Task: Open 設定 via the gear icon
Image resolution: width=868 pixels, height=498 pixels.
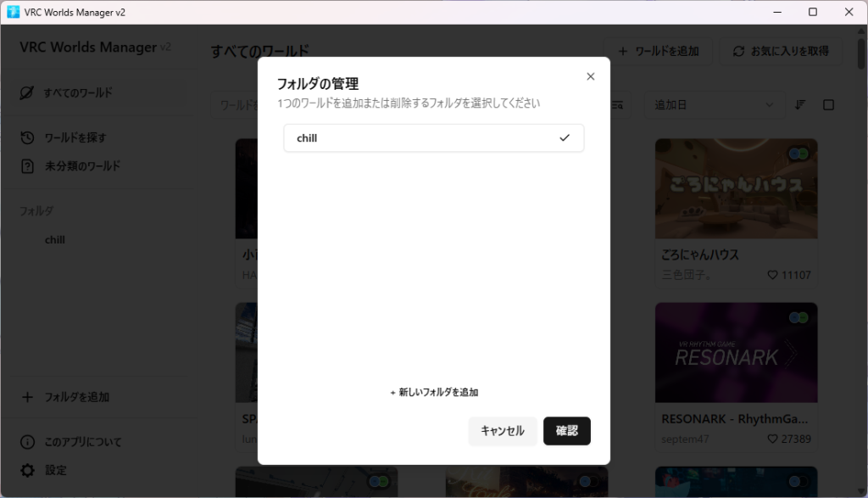Action: coord(27,470)
